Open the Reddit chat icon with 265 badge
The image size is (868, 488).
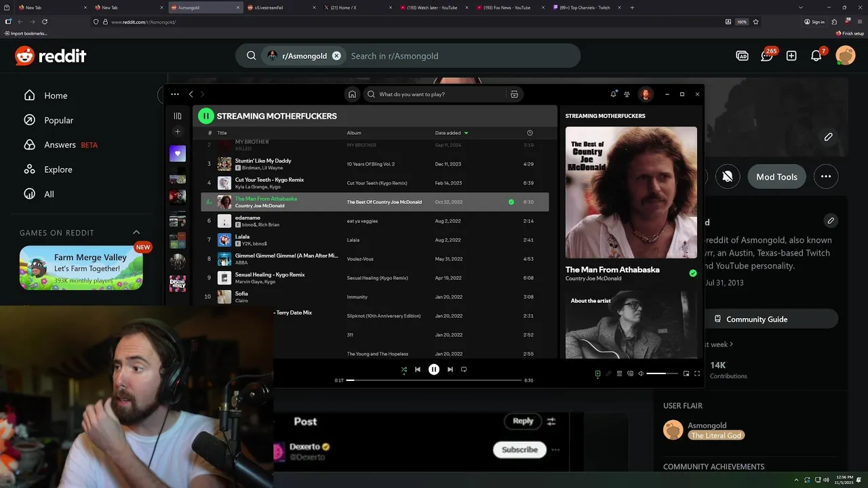coord(767,56)
